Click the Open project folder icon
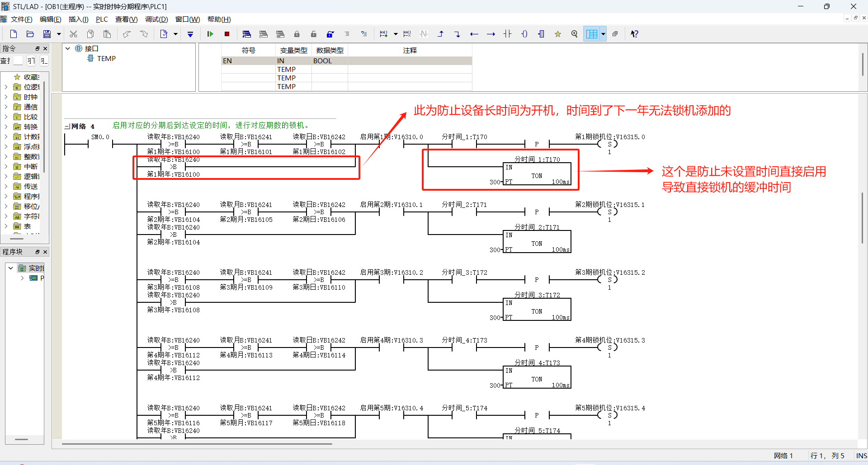 [30, 34]
